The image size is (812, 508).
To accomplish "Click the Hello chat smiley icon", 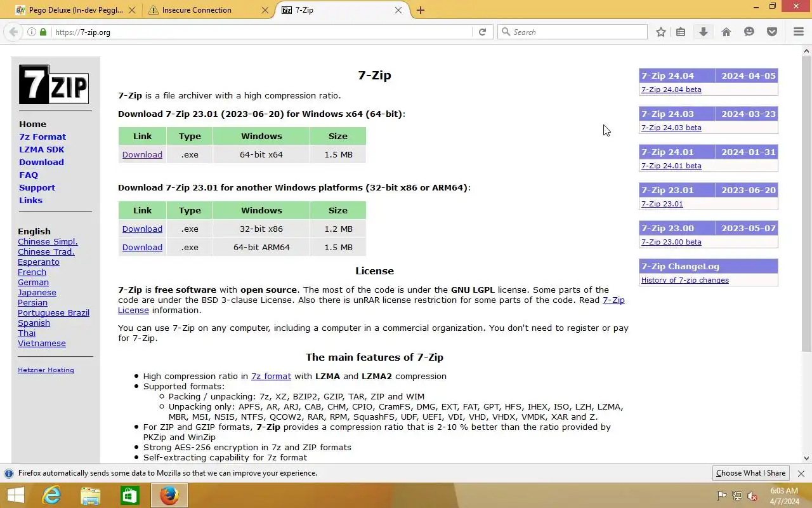I will pos(749,32).
